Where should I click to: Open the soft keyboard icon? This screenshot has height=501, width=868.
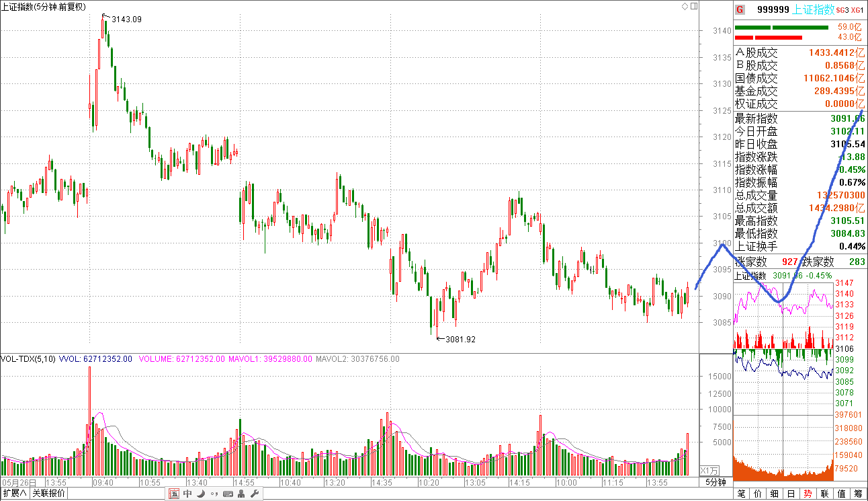pos(228,494)
